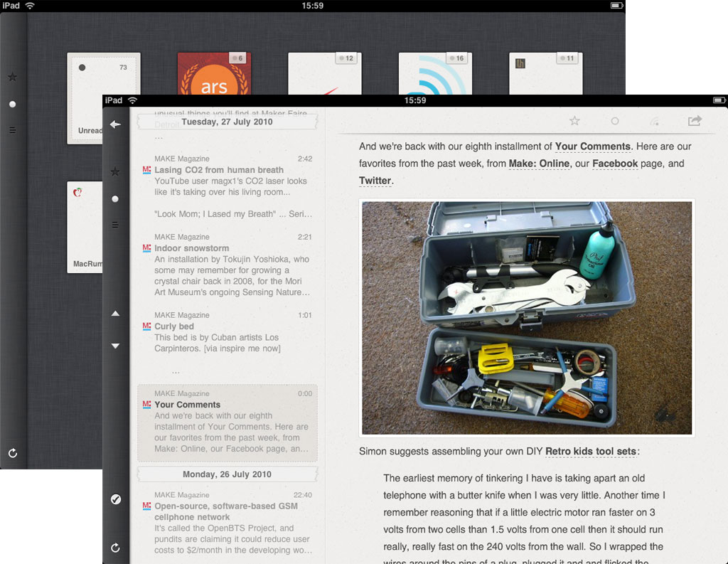The width and height of the screenshot is (728, 564).
Task: Follow 'Twitter' link in article
Action: [x=375, y=181]
